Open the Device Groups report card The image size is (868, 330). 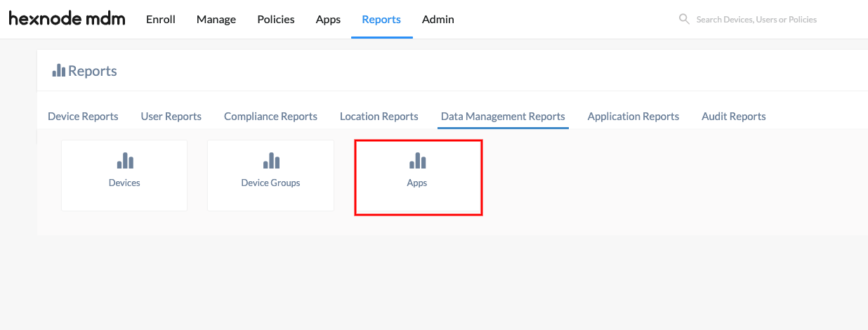point(270,176)
